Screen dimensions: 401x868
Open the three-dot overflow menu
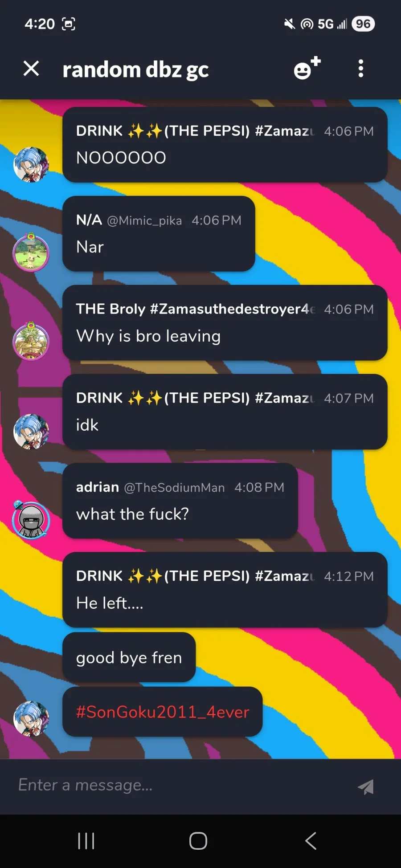click(361, 69)
